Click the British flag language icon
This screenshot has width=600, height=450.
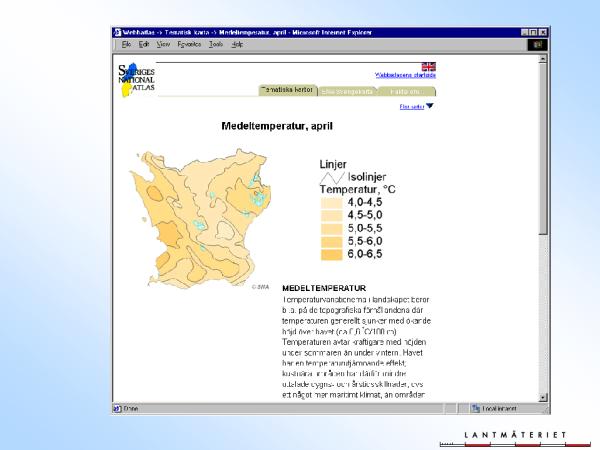pos(428,67)
